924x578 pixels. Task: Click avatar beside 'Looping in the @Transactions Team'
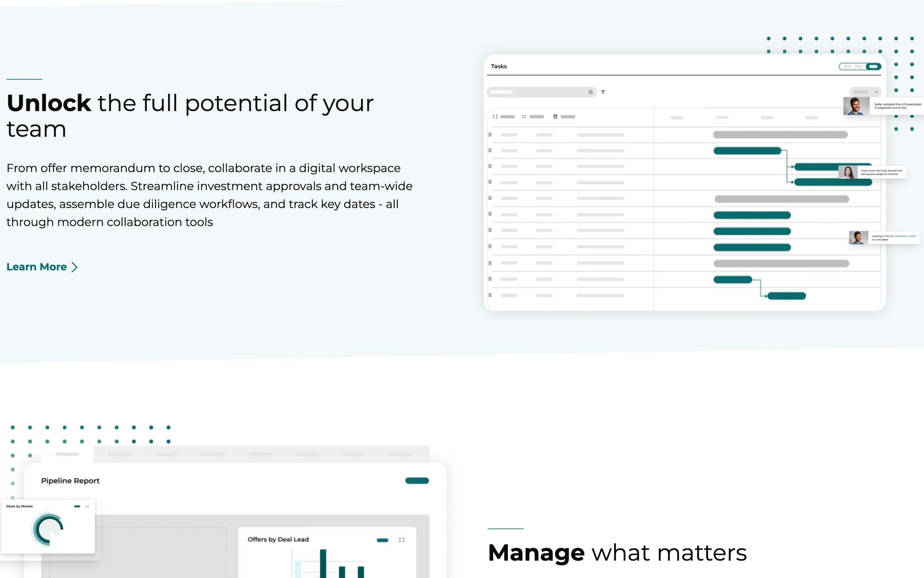click(x=859, y=237)
